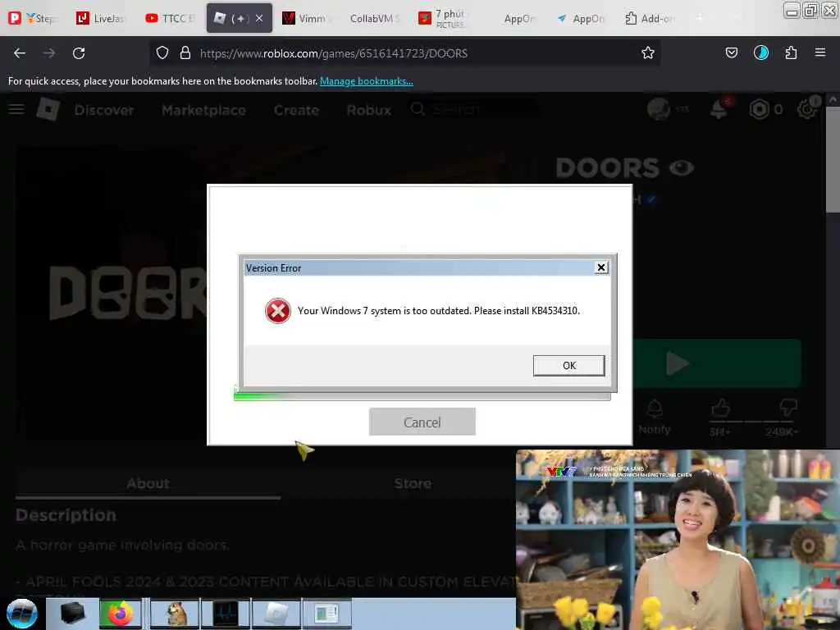
Task: Click the black box taskbar icon
Action: pyautogui.click(x=72, y=614)
